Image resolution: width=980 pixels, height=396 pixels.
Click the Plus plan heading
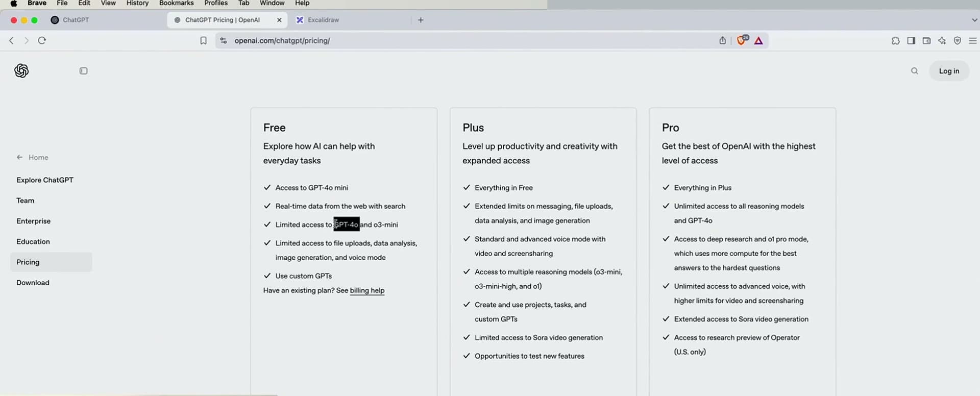click(473, 128)
